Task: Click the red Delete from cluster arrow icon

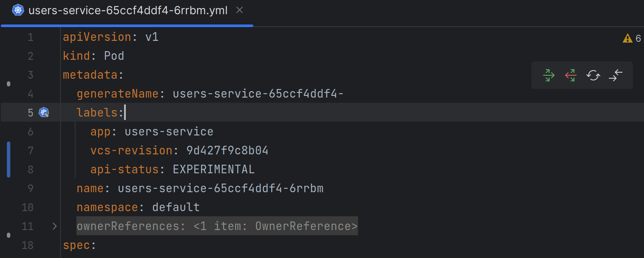Action: (571, 75)
